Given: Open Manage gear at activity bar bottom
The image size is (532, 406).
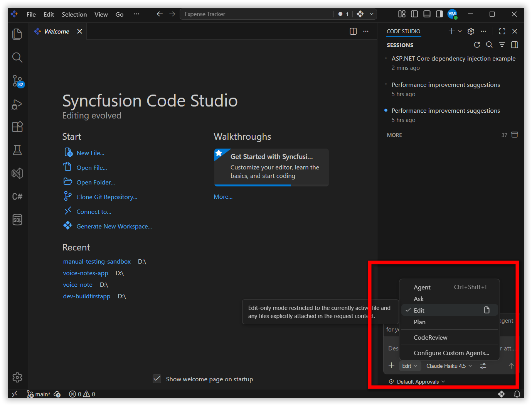Looking at the screenshot, I should click(x=17, y=377).
